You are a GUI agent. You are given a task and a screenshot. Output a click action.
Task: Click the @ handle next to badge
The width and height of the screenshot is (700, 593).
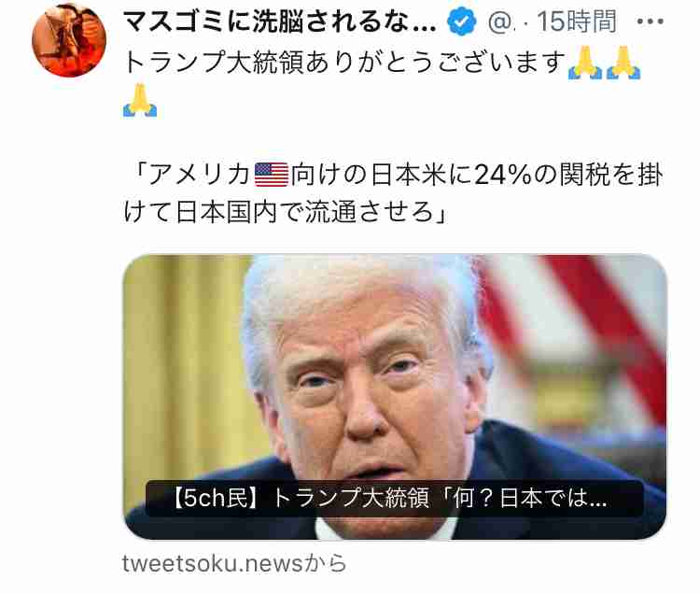(501, 21)
